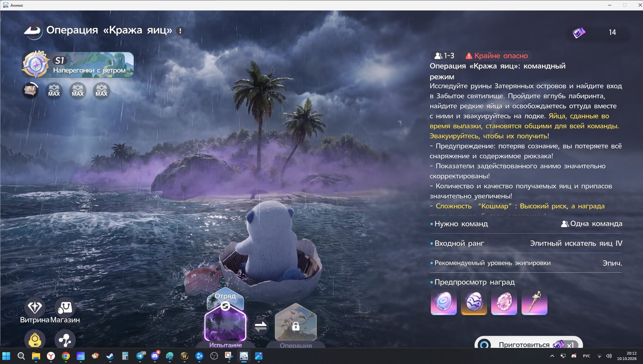Open Steam from the taskbar
The image size is (643, 364).
(110, 356)
